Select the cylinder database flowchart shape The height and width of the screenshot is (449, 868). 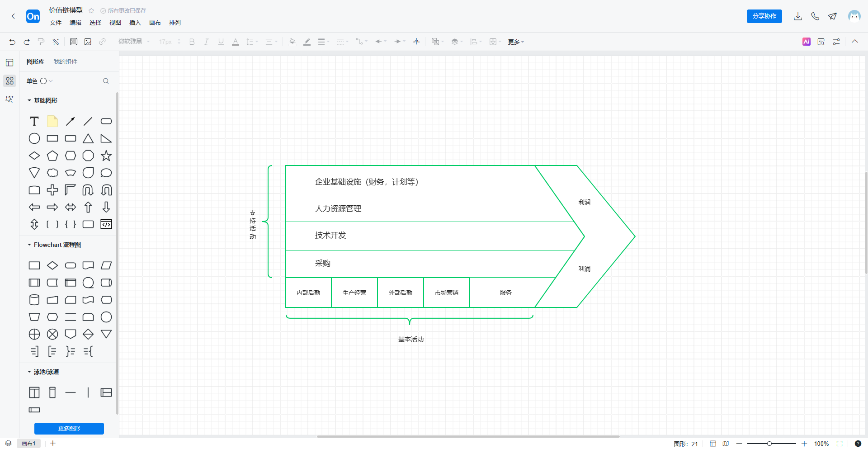click(34, 300)
